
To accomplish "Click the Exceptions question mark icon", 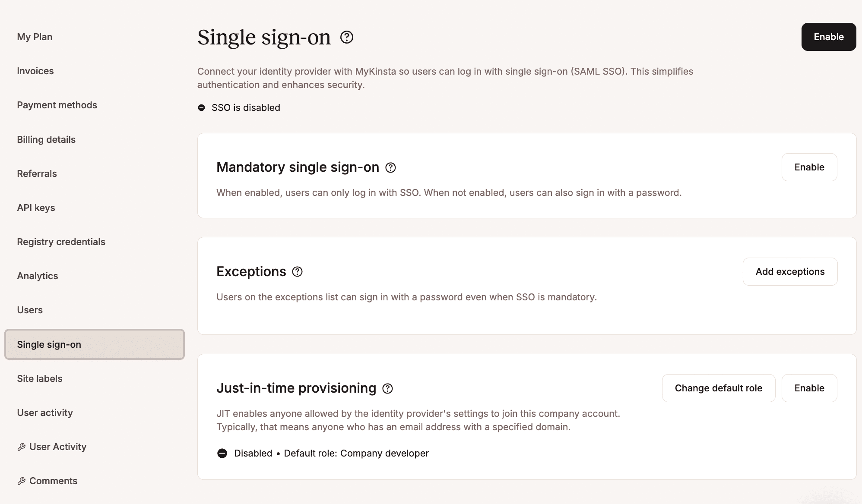I will pos(297,271).
